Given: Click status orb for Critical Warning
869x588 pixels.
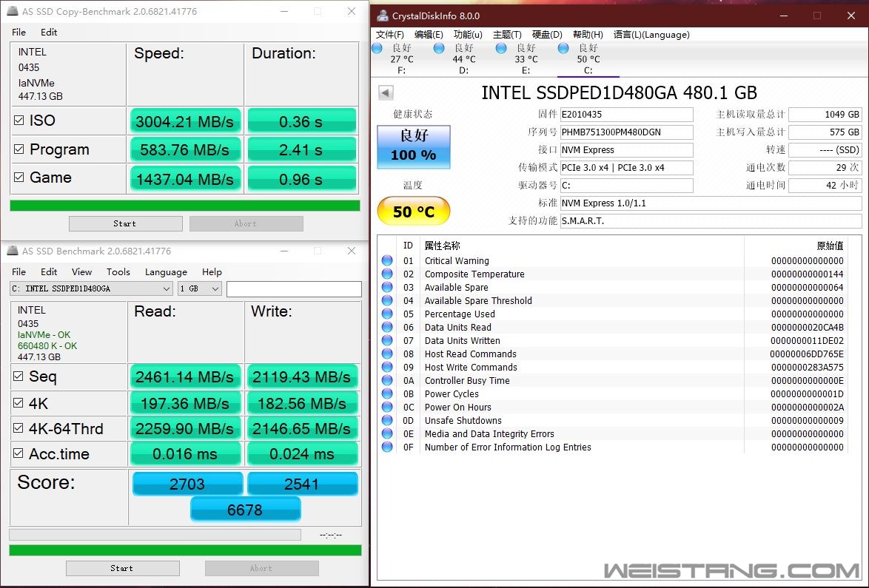Looking at the screenshot, I should [x=387, y=260].
